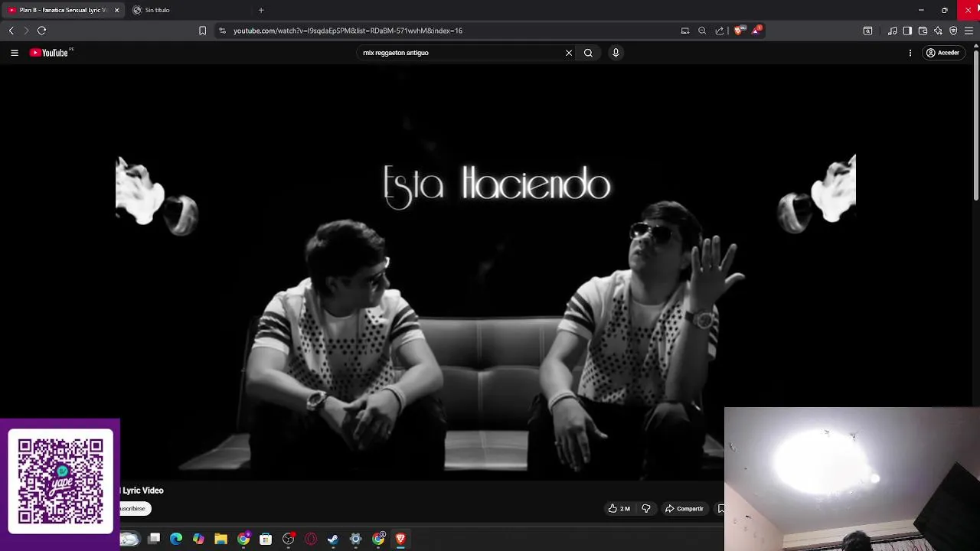Open Brave Rewards triangle icon
The height and width of the screenshot is (551, 980).
756,31
